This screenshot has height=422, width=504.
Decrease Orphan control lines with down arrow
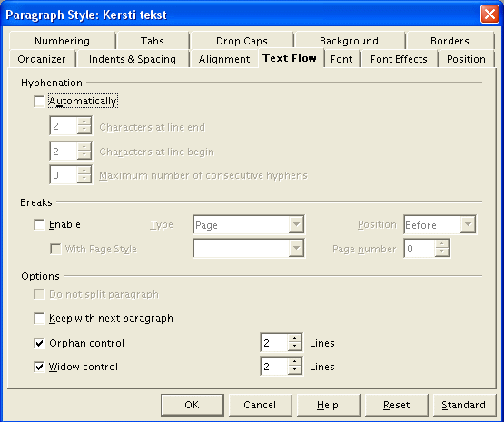295,347
